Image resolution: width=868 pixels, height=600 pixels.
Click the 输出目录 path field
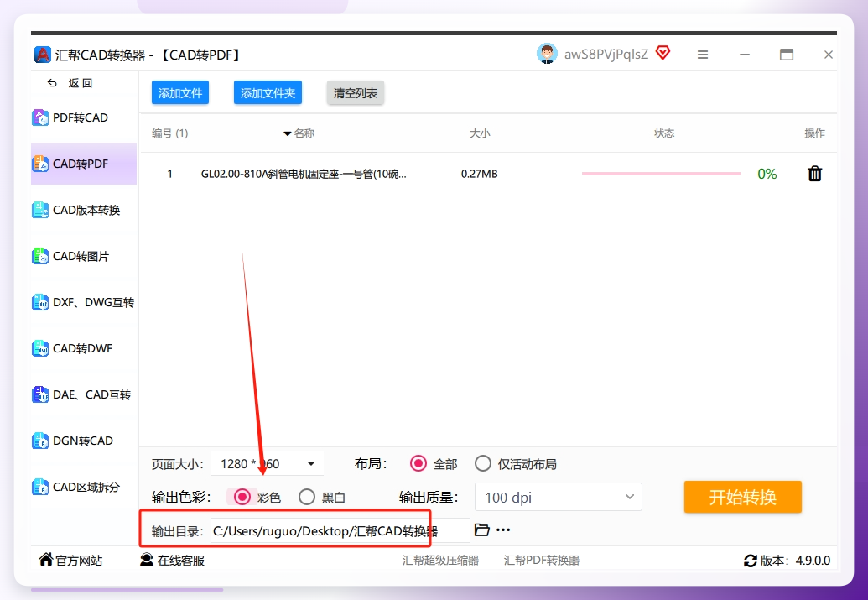340,530
